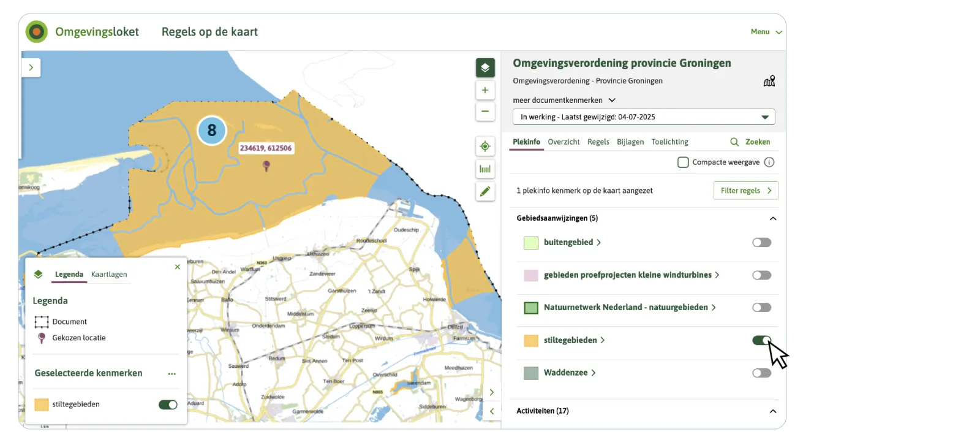The width and height of the screenshot is (980, 437).
Task: Click the search magnifier icon
Action: (734, 142)
